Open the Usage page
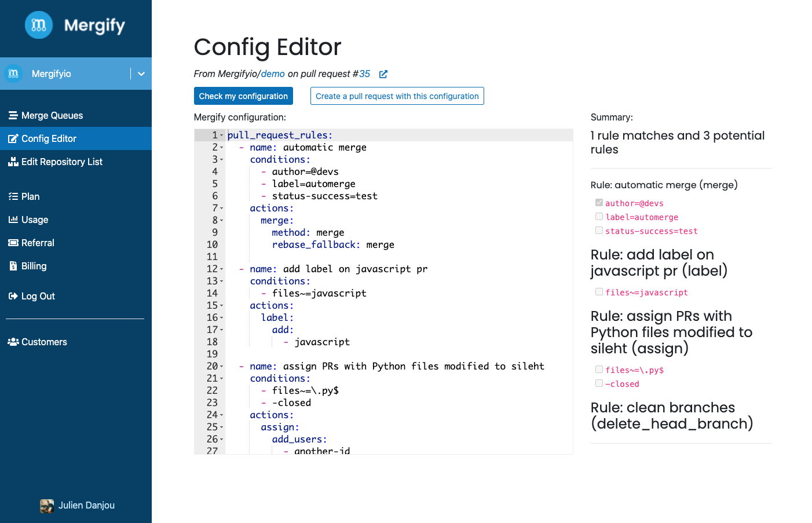Image resolution: width=812 pixels, height=523 pixels. click(x=76, y=220)
